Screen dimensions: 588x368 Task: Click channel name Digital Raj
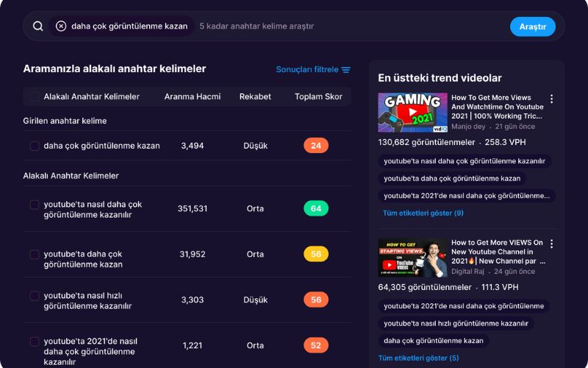coord(467,272)
